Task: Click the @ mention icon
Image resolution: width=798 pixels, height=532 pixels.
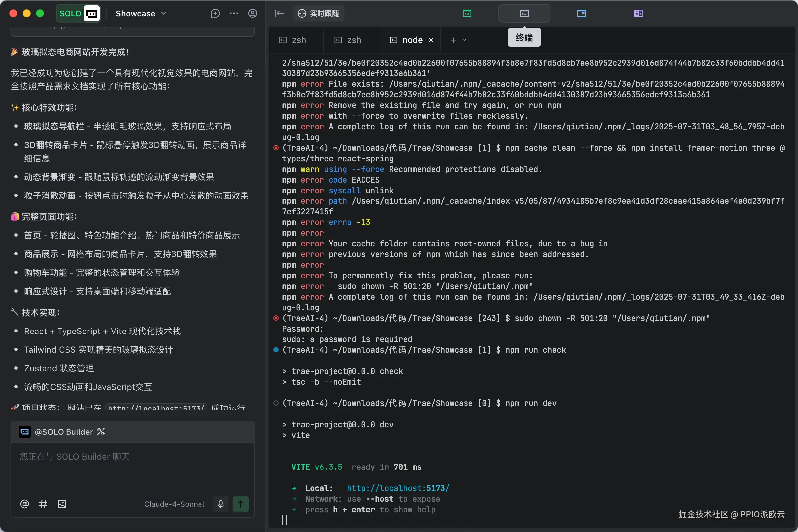Action: click(24, 504)
